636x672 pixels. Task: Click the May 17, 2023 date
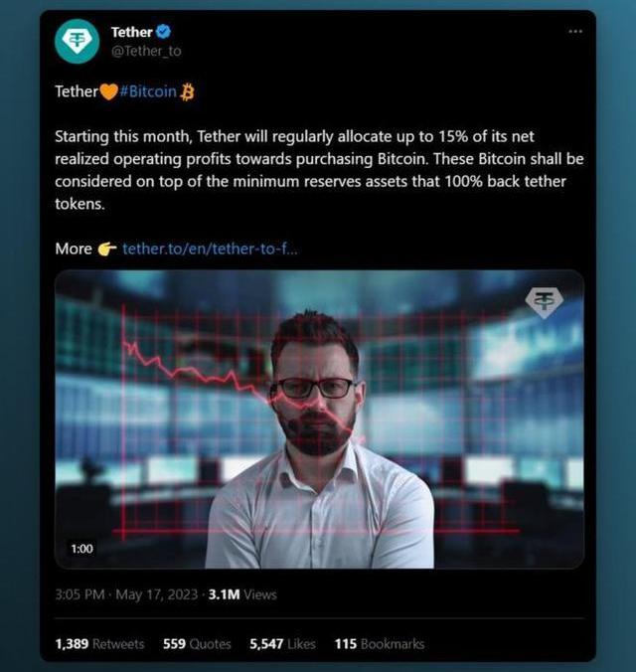pos(158,594)
